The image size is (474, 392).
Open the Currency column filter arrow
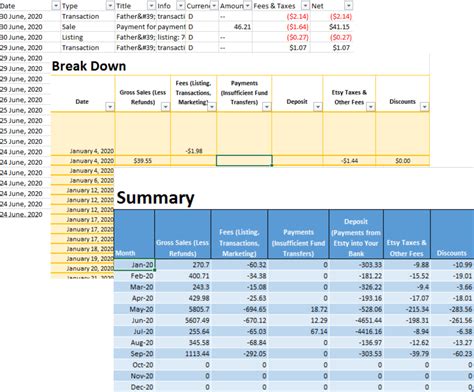coord(214,6)
